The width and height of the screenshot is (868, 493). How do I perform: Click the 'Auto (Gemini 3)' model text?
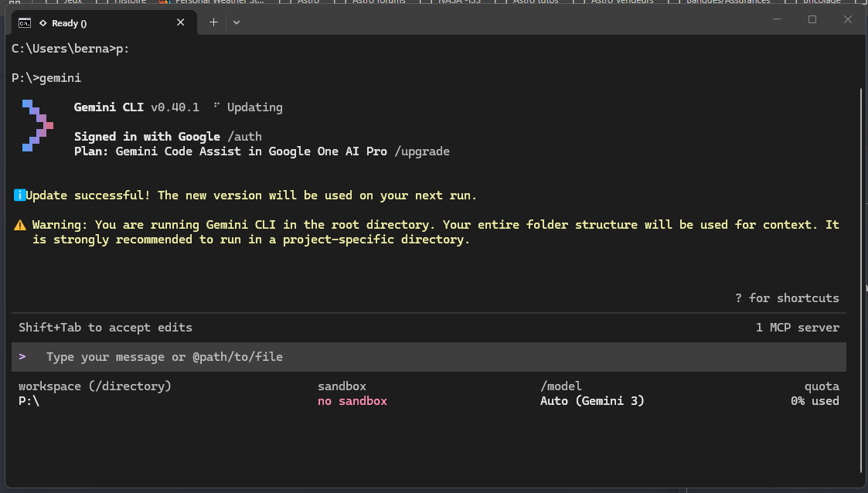point(592,401)
